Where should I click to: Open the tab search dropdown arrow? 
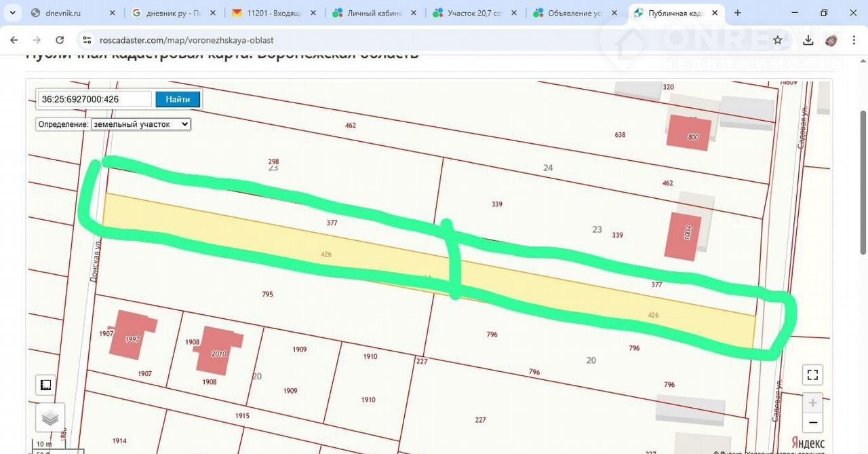pyautogui.click(x=12, y=13)
